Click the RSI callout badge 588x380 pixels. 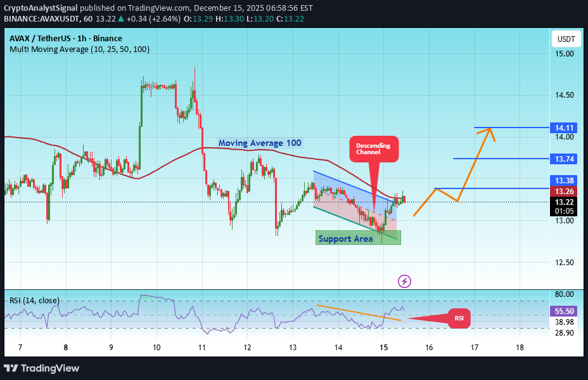(x=459, y=318)
